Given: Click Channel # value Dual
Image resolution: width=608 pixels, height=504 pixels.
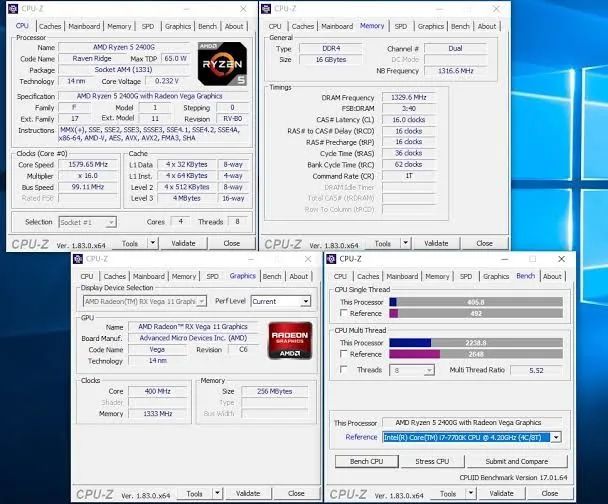Looking at the screenshot, I should 456,48.
